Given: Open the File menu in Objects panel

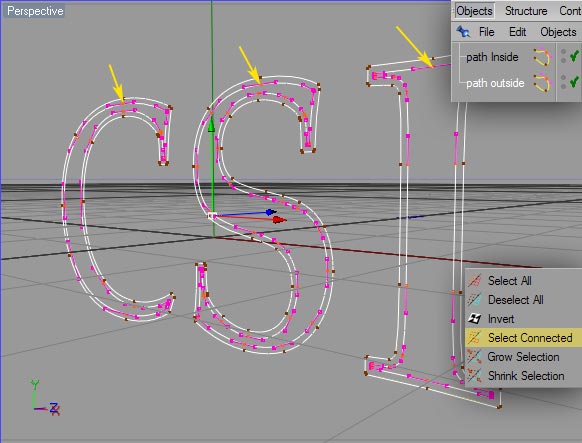Looking at the screenshot, I should pyautogui.click(x=486, y=32).
